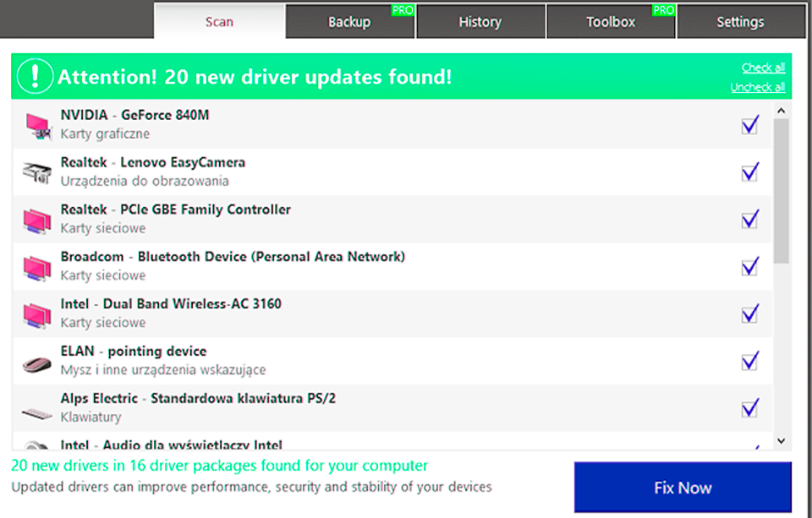
Task: Click the PCIe GBE Family Controller network icon
Action: tap(37, 221)
